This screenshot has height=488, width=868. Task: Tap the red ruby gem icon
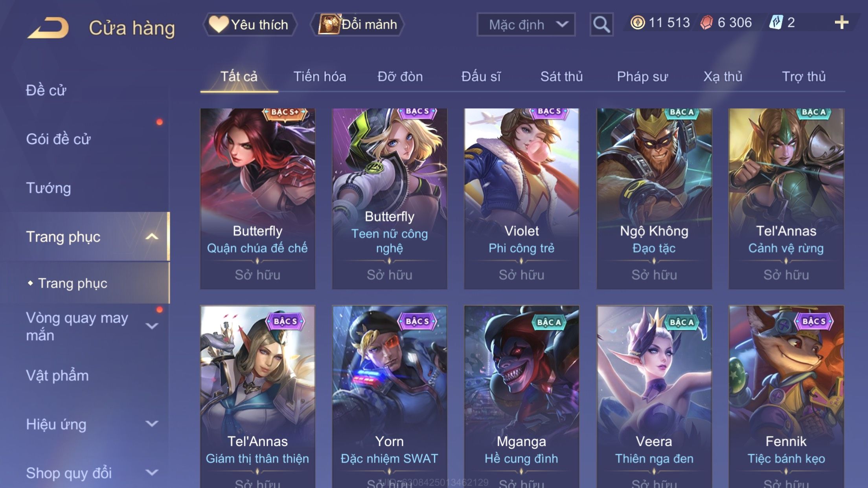click(706, 23)
